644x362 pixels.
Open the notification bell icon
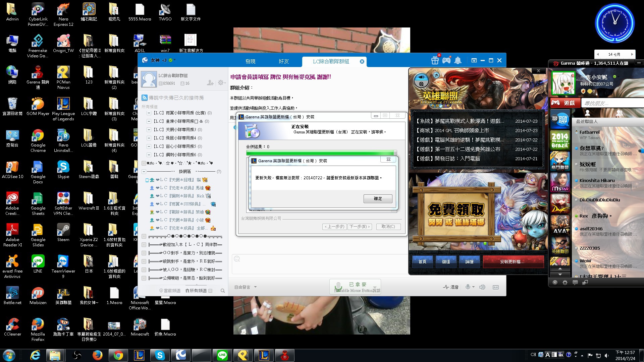click(x=458, y=60)
